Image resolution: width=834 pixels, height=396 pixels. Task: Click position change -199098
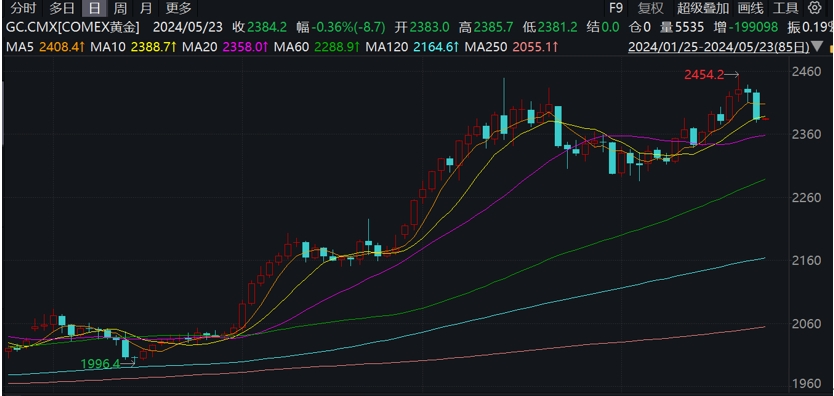(x=753, y=27)
